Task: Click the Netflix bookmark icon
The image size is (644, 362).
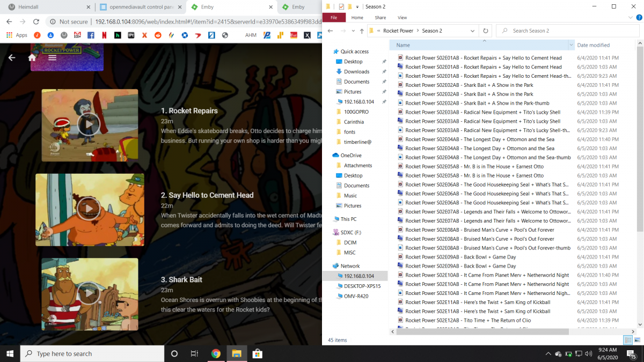Action: click(104, 35)
